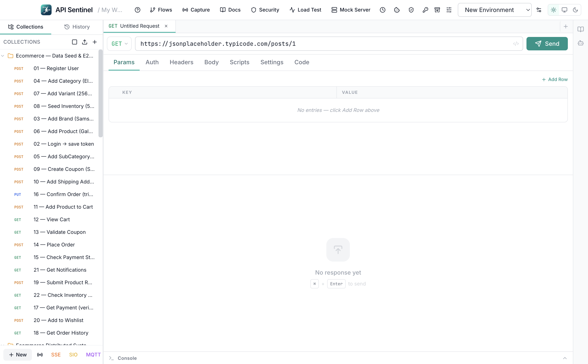Click the MQTT button

coord(93,355)
